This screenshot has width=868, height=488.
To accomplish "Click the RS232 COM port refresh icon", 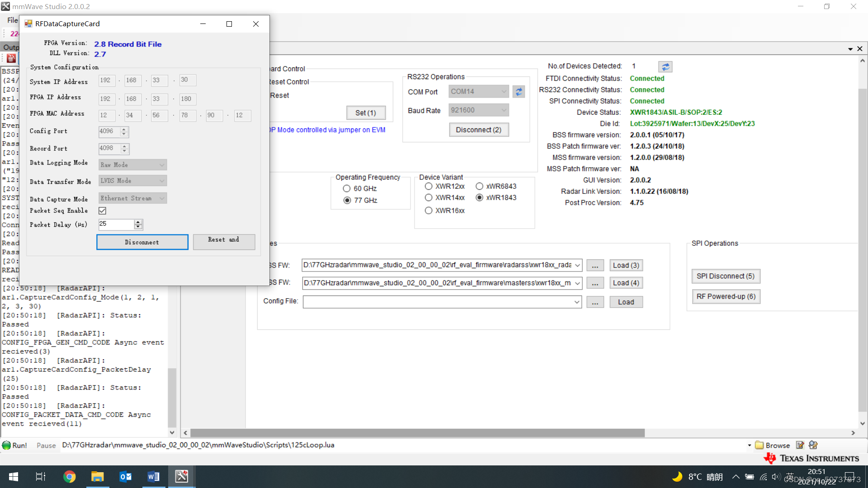I will click(518, 91).
